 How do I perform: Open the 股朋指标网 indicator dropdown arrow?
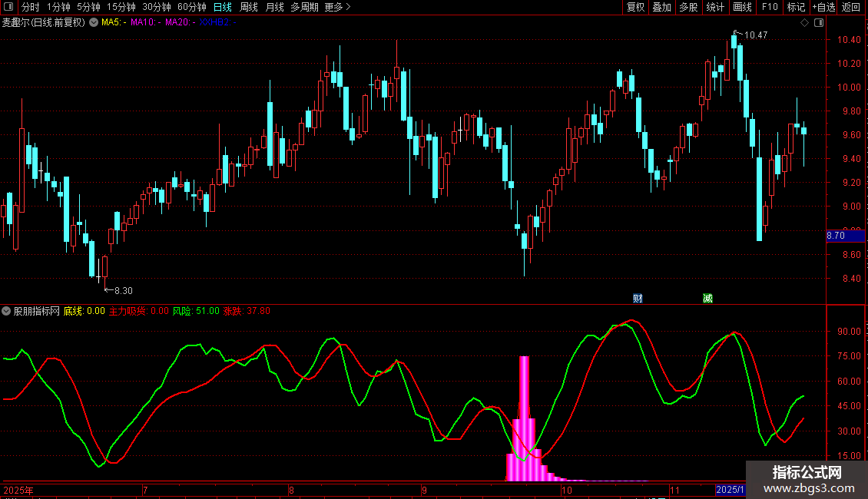(x=6, y=311)
